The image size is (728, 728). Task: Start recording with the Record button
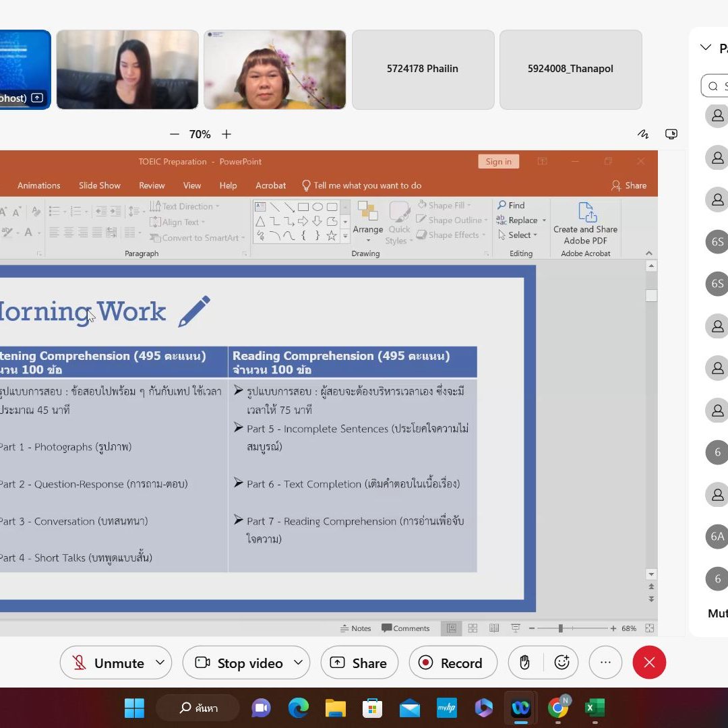452,663
